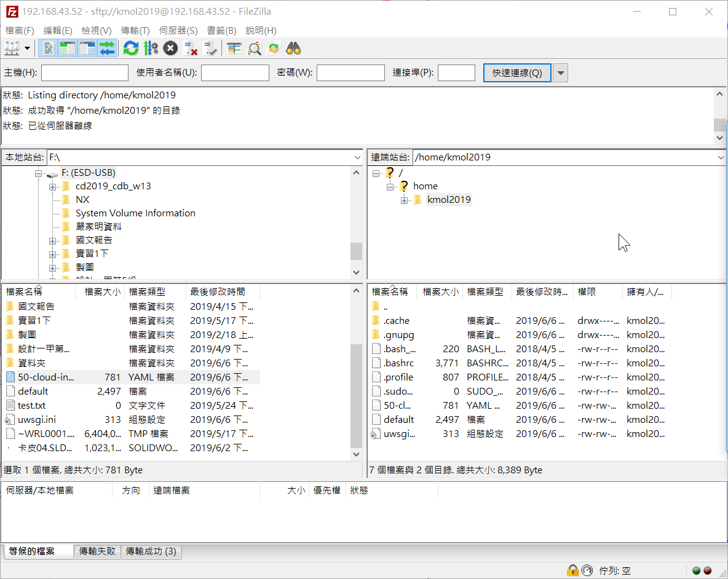Screen dimensions: 728x579
Task: Toggle transfer queue display
Action: pyautogui.click(x=107, y=48)
